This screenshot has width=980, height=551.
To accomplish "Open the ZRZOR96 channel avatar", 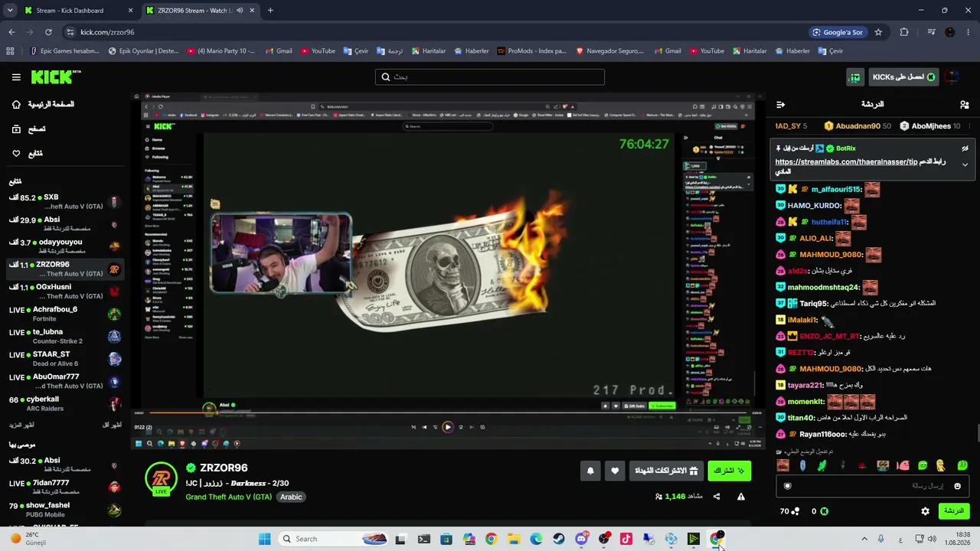I will (161, 478).
